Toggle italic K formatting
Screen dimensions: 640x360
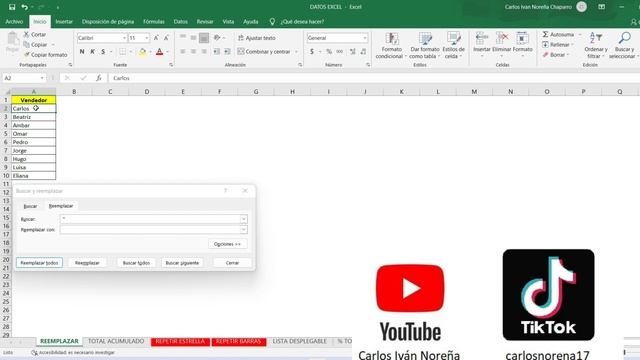(x=93, y=52)
